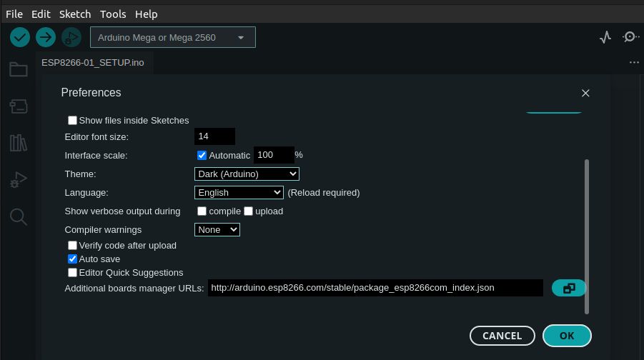Screen dimensions: 644x360
Task: Click the OK button
Action: (567, 336)
